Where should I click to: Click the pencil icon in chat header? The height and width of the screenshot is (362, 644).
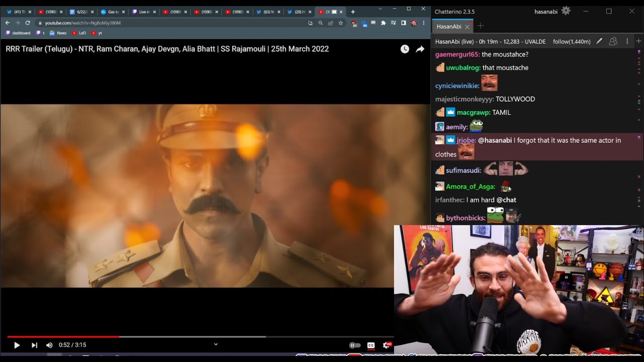click(x=599, y=41)
